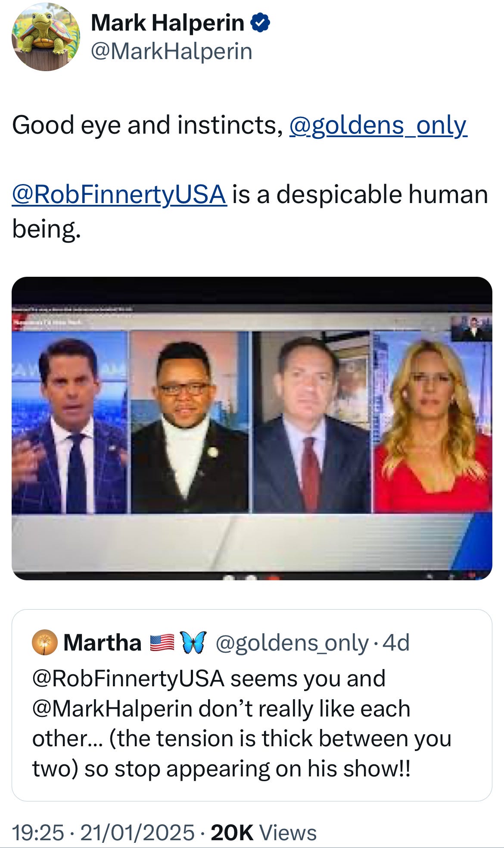
Task: Click the @MarkHalperin handle below the name
Action: 170,51
